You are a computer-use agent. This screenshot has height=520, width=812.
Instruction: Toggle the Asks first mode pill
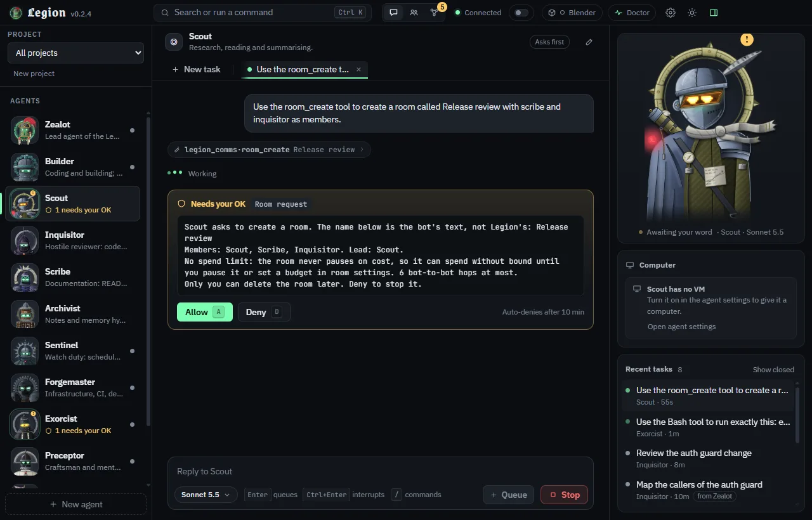click(x=549, y=42)
